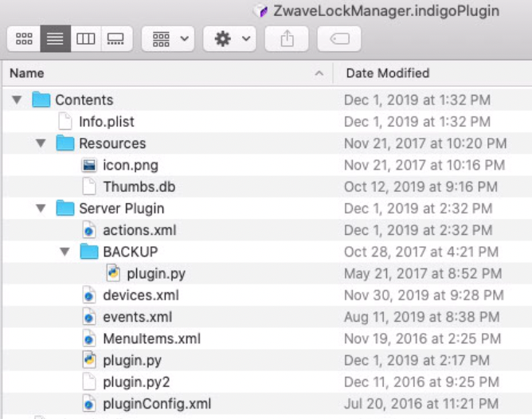Toggle sort direction arrow in Name column
Screen dimensions: 532x419
319,73
